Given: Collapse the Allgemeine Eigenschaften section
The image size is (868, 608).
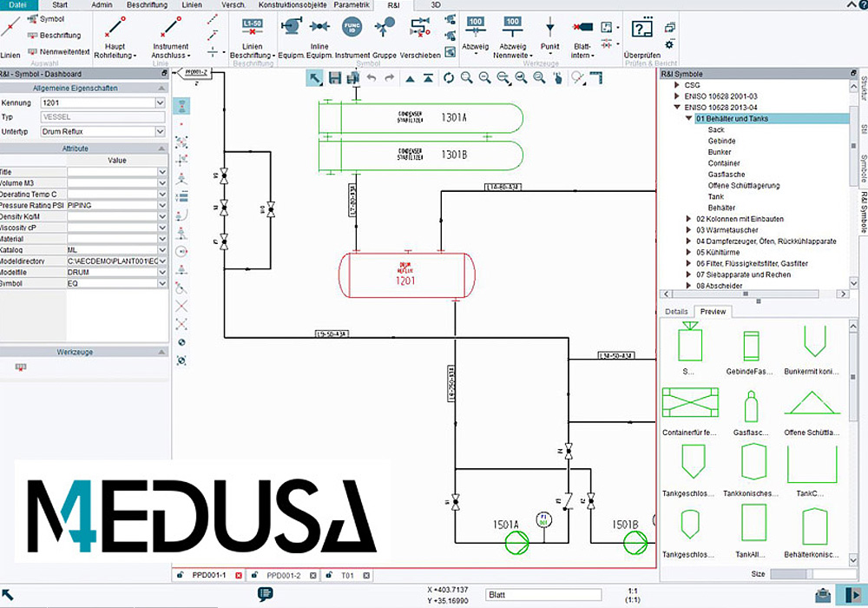Looking at the screenshot, I should click(x=161, y=88).
